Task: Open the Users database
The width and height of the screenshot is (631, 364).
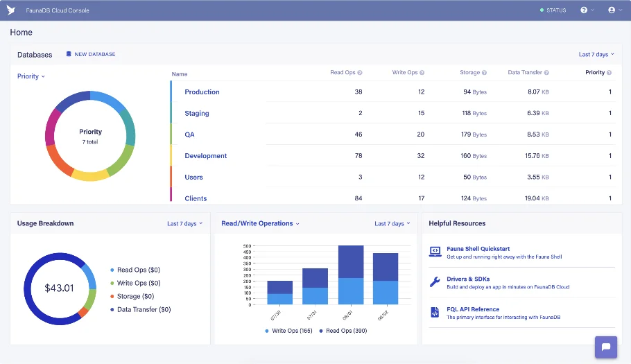Action: point(193,177)
